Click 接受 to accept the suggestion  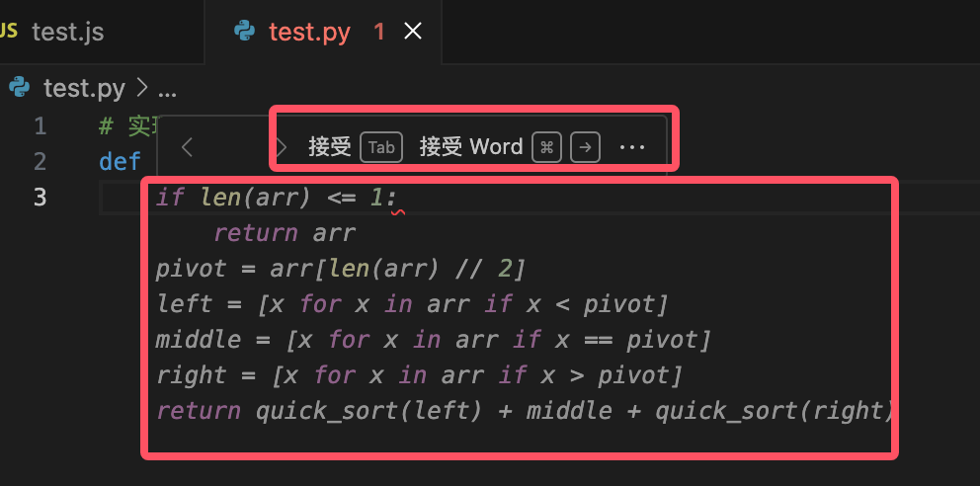click(x=330, y=147)
